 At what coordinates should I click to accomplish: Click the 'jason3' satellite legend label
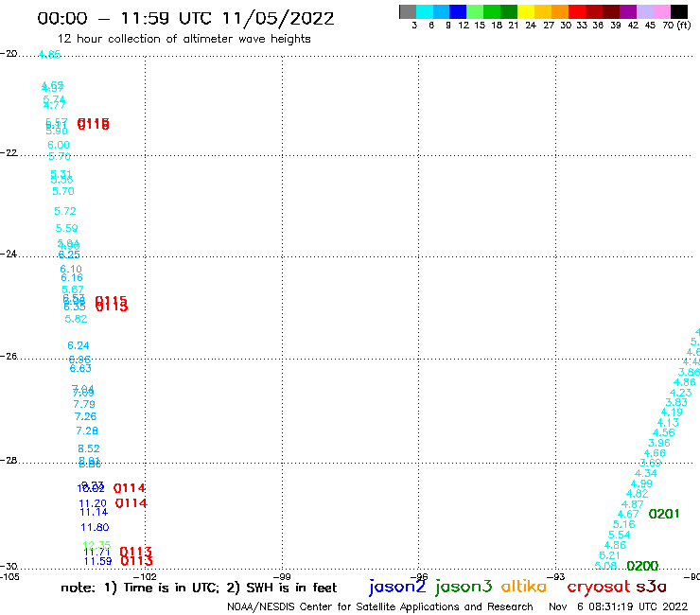[464, 587]
